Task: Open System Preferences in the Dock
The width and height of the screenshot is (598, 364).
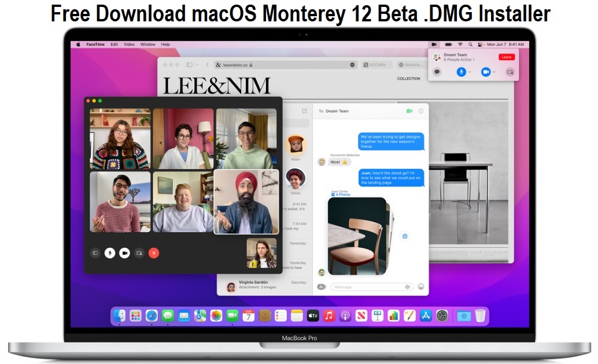Action: point(442,315)
